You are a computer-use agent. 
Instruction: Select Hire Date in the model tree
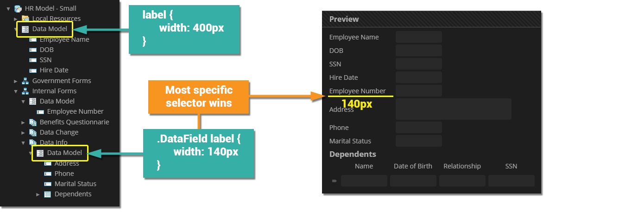point(54,70)
